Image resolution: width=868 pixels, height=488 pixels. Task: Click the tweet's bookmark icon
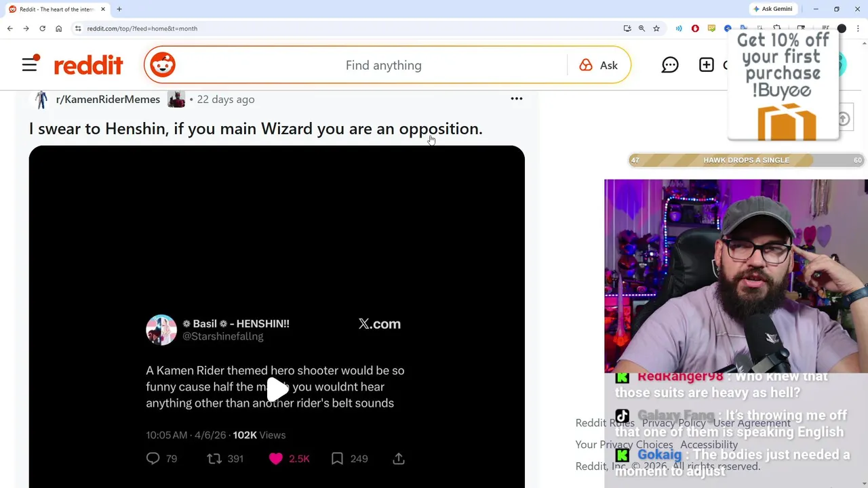click(337, 459)
